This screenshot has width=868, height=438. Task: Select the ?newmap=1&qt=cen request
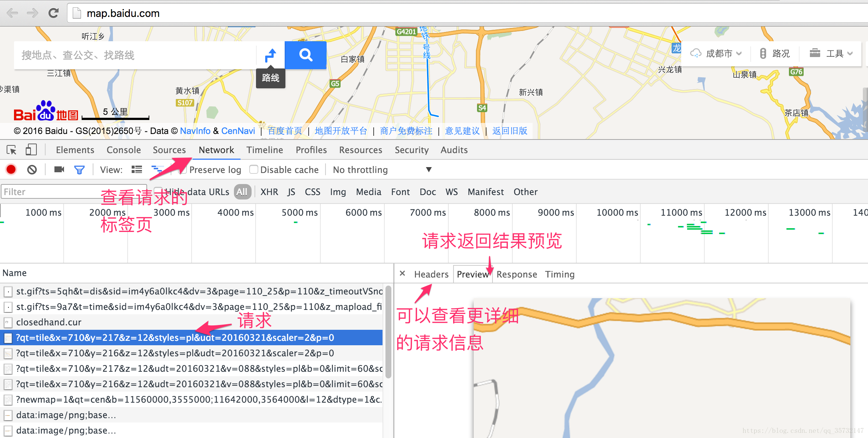[191, 400]
